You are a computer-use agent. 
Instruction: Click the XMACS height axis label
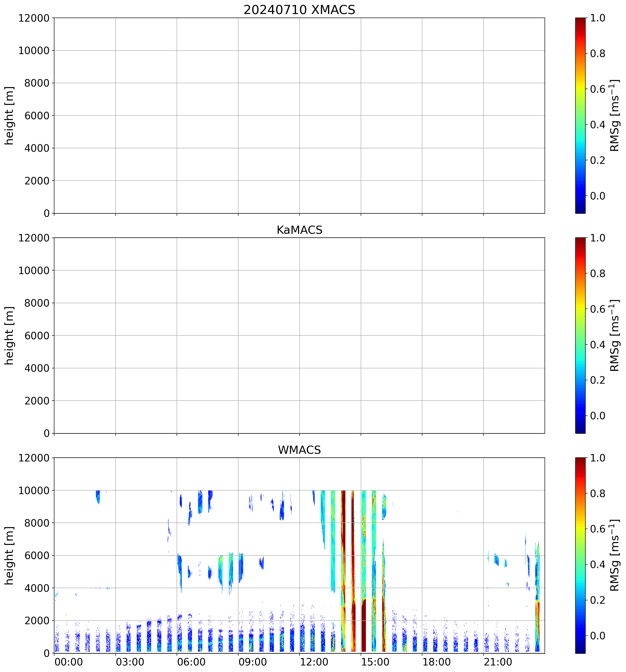(9, 115)
